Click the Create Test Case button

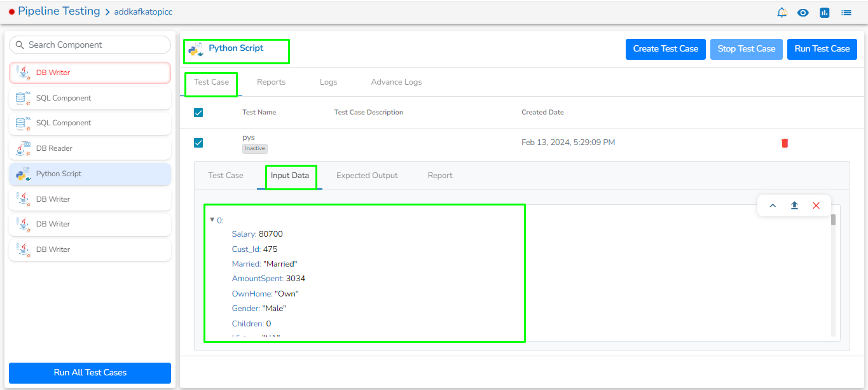[665, 49]
